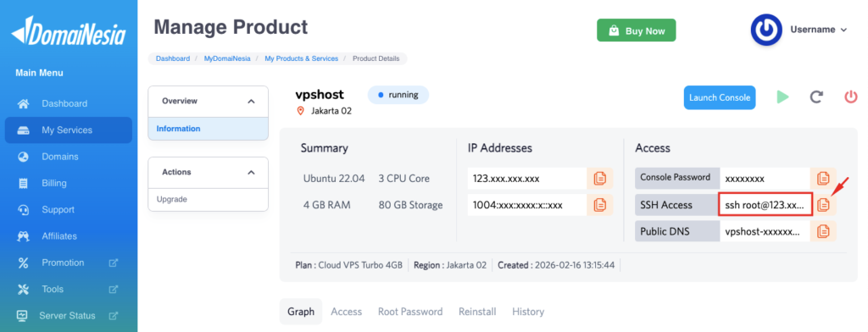Select Upgrade under Actions

(x=209, y=199)
